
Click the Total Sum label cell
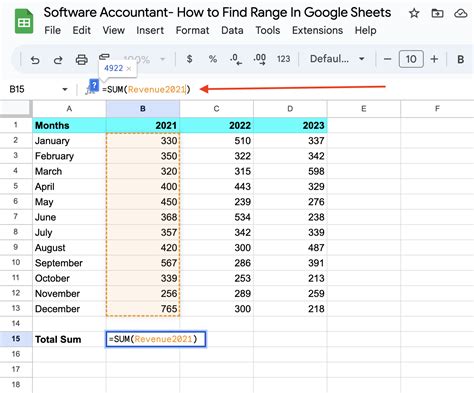click(x=69, y=339)
